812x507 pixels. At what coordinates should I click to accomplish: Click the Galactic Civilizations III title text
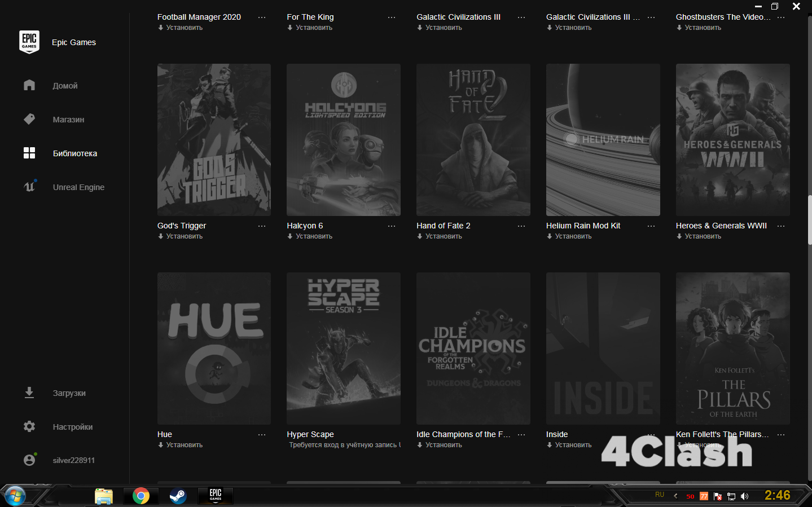458,17
